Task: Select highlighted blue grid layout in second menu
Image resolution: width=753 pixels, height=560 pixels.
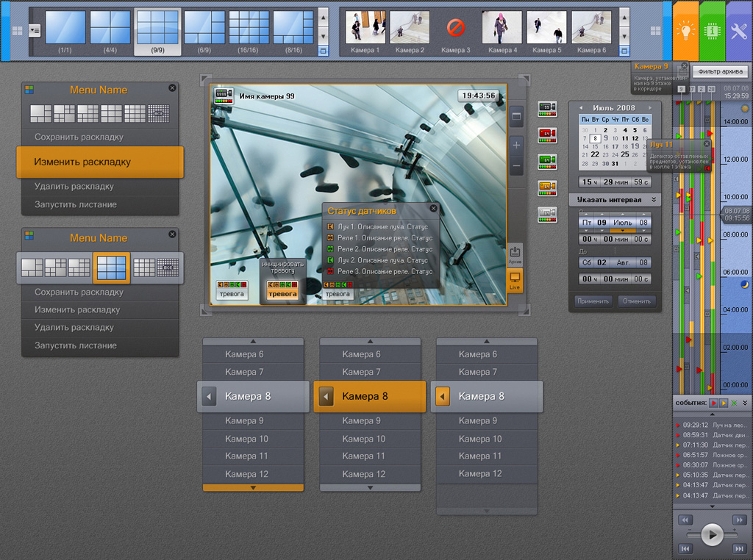Action: [112, 268]
